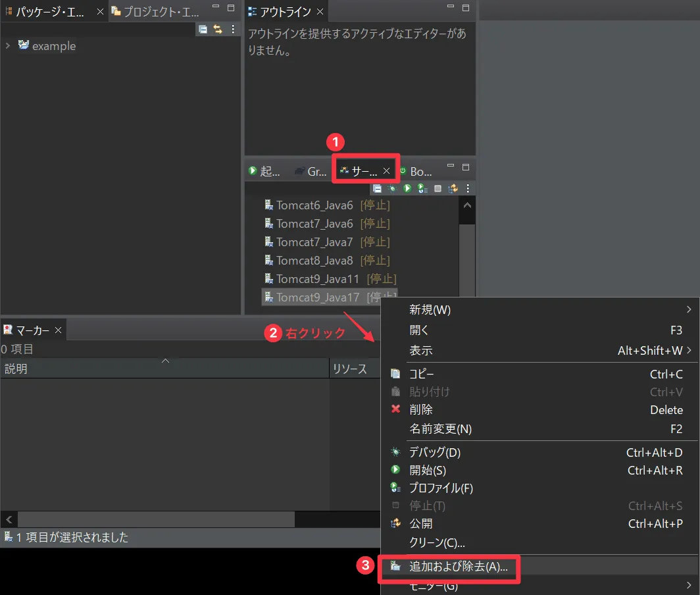Start server in profile mode toolbar icon
Image resolution: width=700 pixels, height=595 pixels.
click(x=422, y=188)
